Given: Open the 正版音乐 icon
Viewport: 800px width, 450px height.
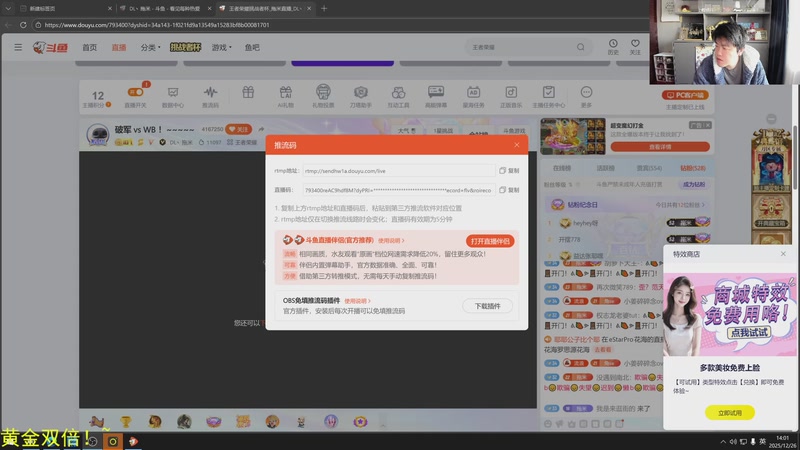Looking at the screenshot, I should [x=511, y=97].
